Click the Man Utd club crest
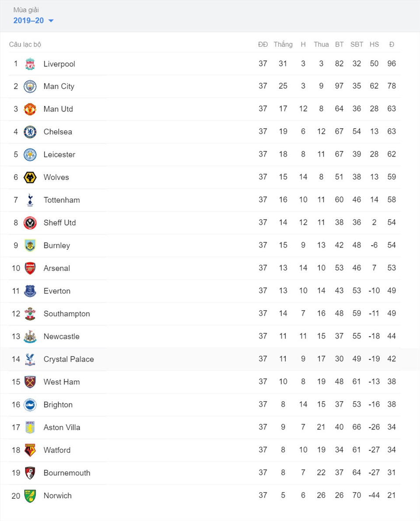Image resolution: width=420 pixels, height=521 pixels. click(30, 109)
